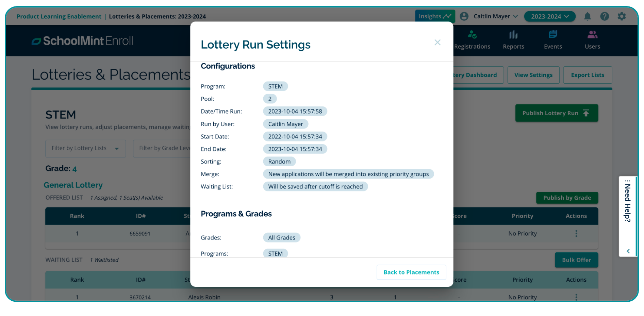
Task: Collapse the Need Help side panel arrow
Action: tap(628, 251)
